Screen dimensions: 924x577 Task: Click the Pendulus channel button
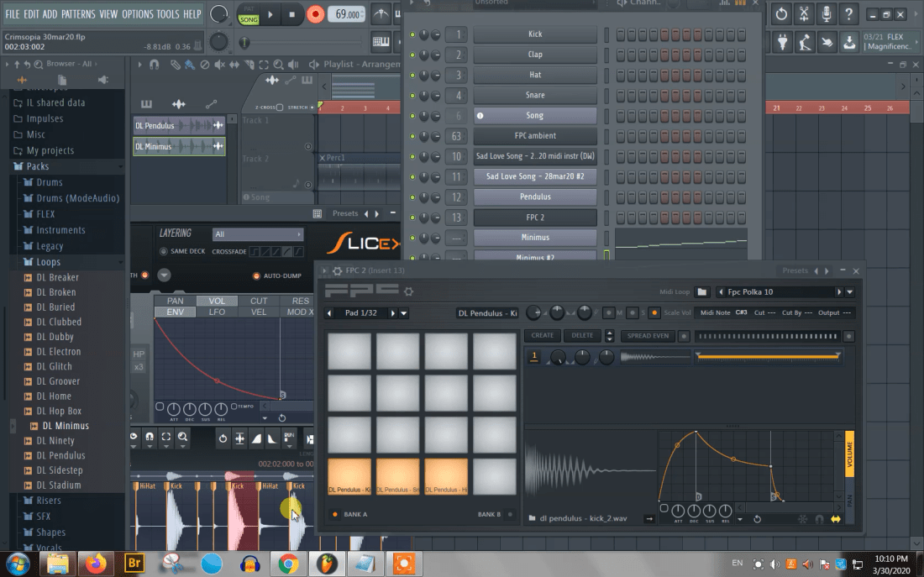tap(535, 197)
